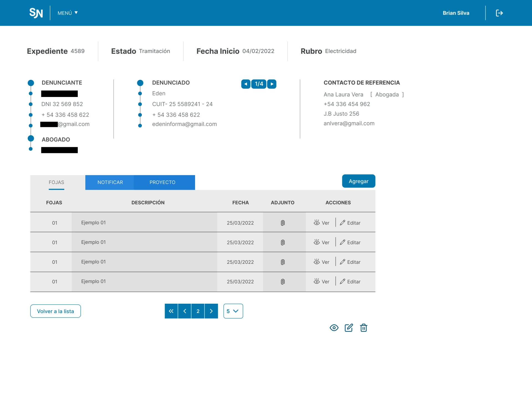
Task: Open the rows-per-page dropdown showing 5
Action: pyautogui.click(x=233, y=311)
